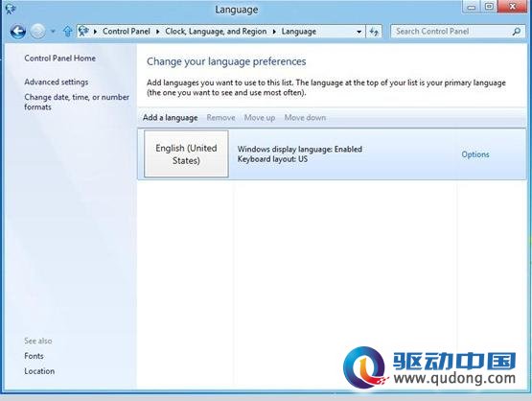This screenshot has width=532, height=401.
Task: Open Options for English (United States)
Action: click(x=475, y=154)
